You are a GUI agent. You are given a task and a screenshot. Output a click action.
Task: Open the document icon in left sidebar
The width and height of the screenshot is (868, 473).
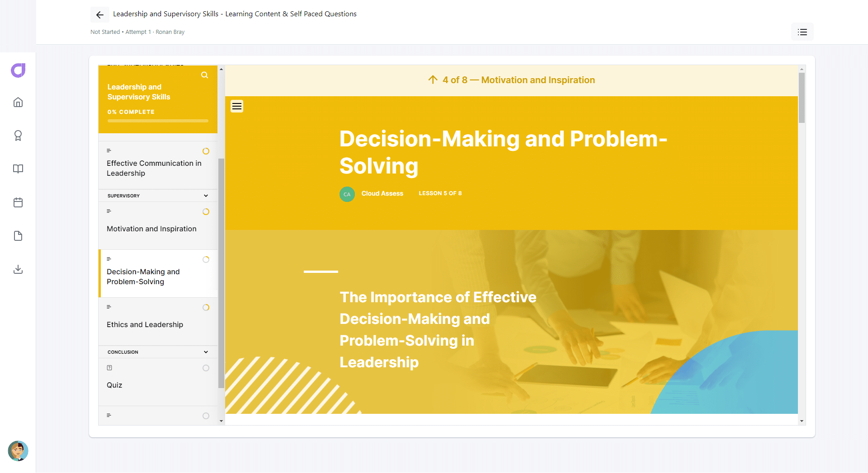point(18,236)
